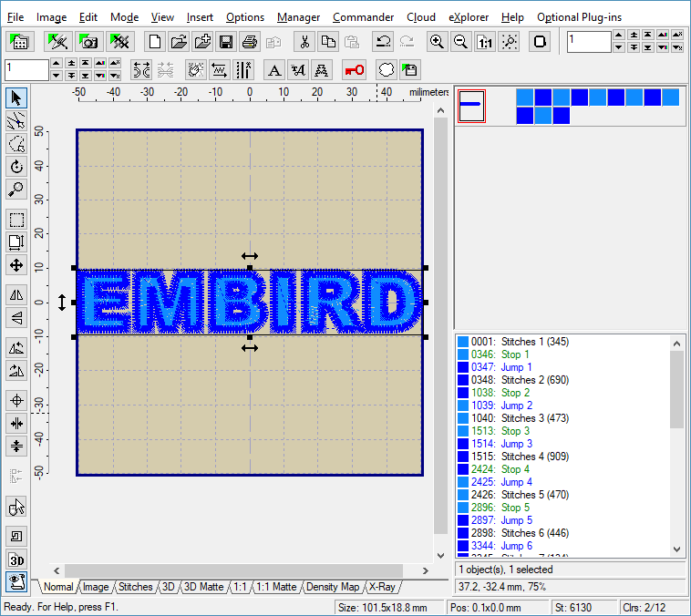The width and height of the screenshot is (691, 616).
Task: Click the red key lock icon
Action: (354, 70)
